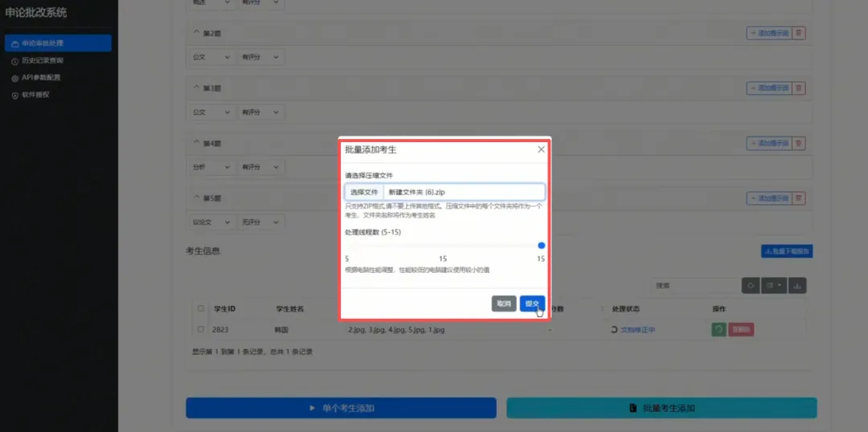Open the 分析 type dropdown under 第4题
This screenshot has width=868, height=432.
211,167
